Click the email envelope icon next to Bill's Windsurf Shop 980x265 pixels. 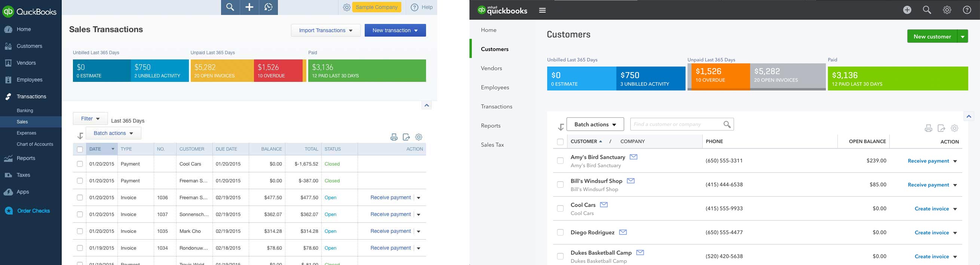coord(631,181)
